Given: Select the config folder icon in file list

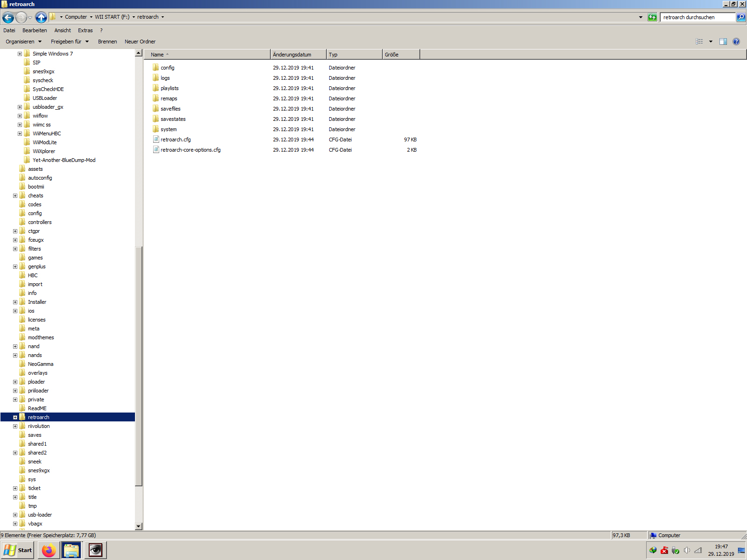Looking at the screenshot, I should pyautogui.click(x=155, y=68).
